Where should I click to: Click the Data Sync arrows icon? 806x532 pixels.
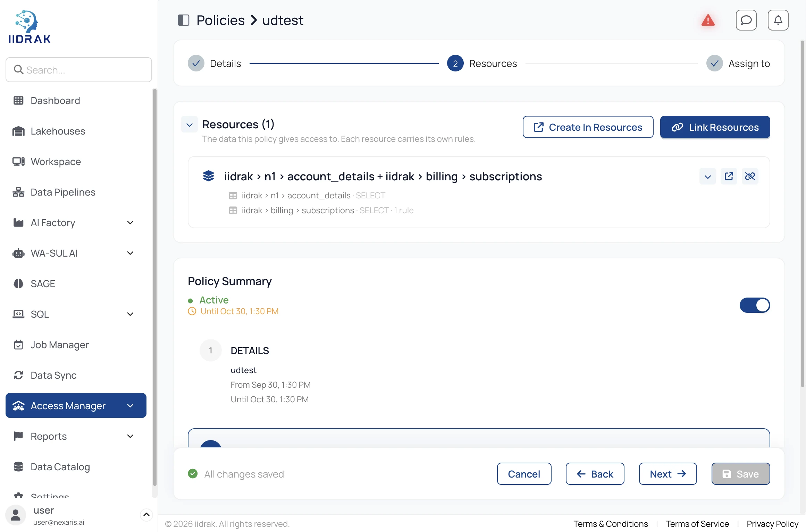tap(18, 375)
